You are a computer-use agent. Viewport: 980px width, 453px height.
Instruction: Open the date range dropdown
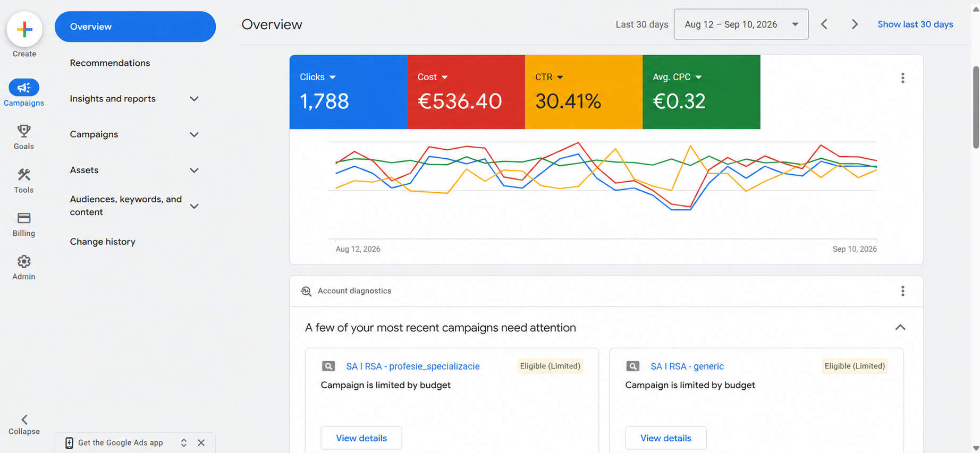pyautogui.click(x=741, y=24)
